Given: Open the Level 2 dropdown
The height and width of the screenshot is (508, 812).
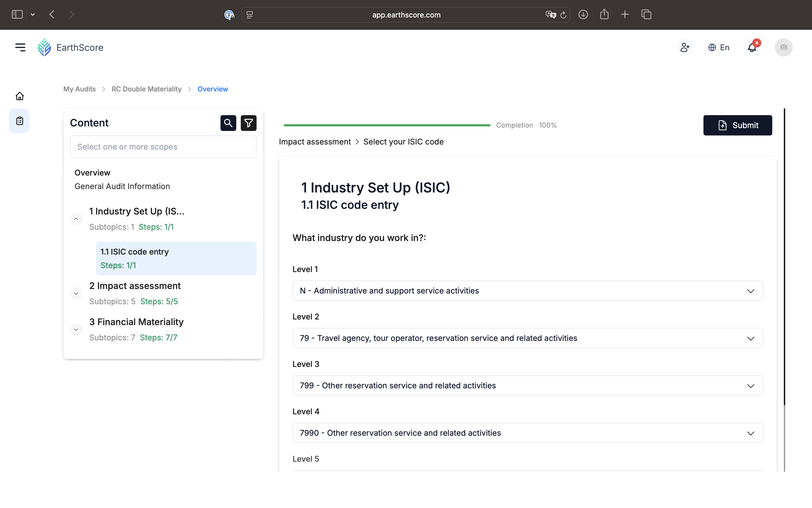Looking at the screenshot, I should 528,338.
